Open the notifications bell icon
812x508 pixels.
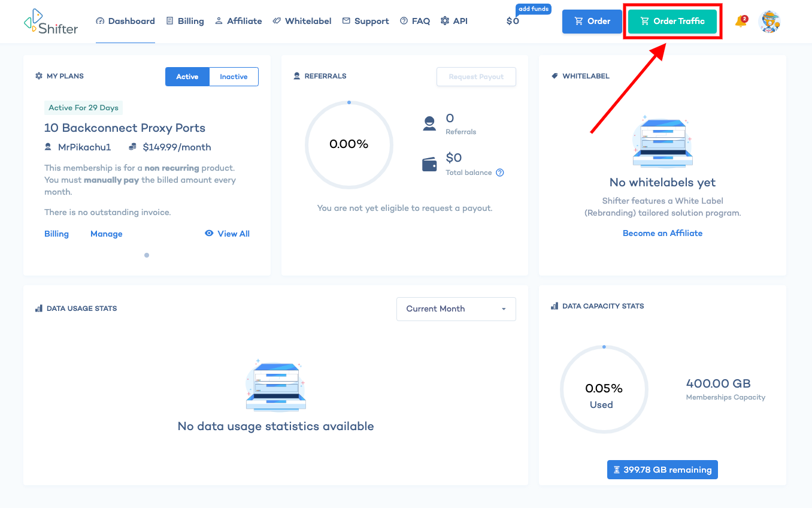click(741, 22)
